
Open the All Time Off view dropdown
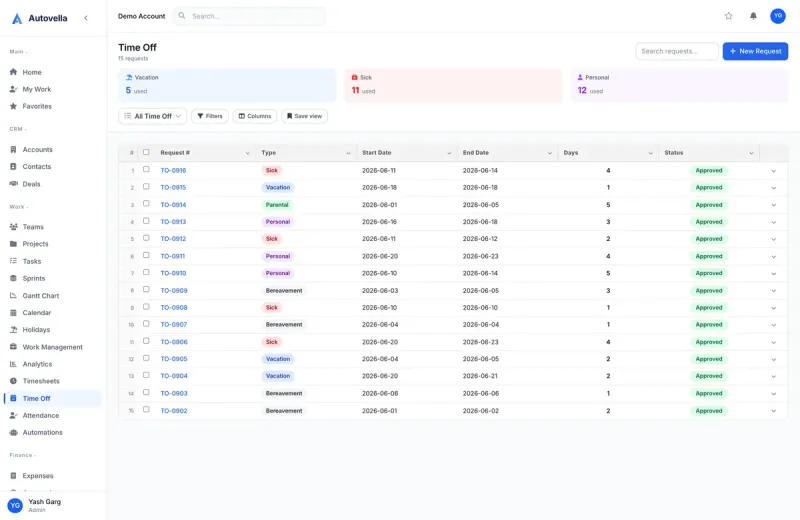[153, 116]
